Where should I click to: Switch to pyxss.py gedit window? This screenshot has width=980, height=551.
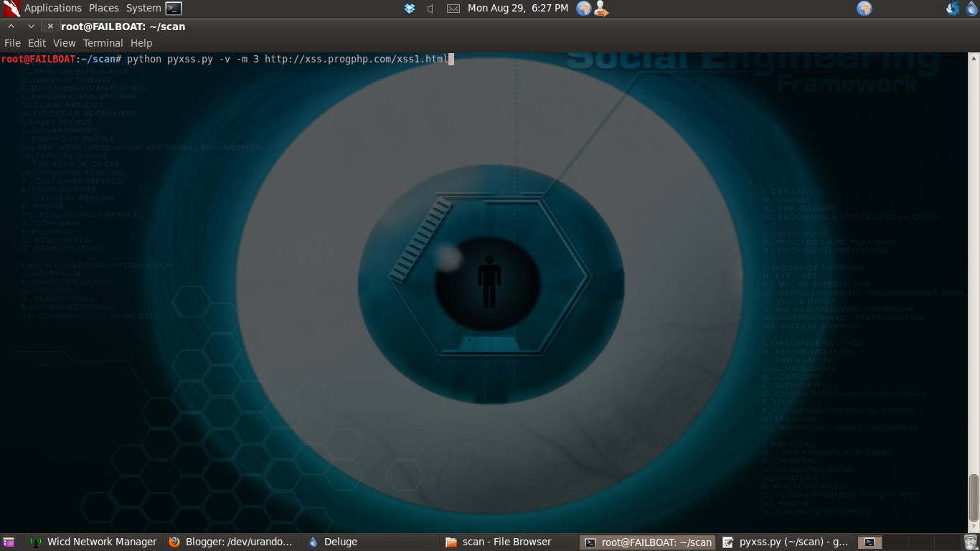[786, 542]
